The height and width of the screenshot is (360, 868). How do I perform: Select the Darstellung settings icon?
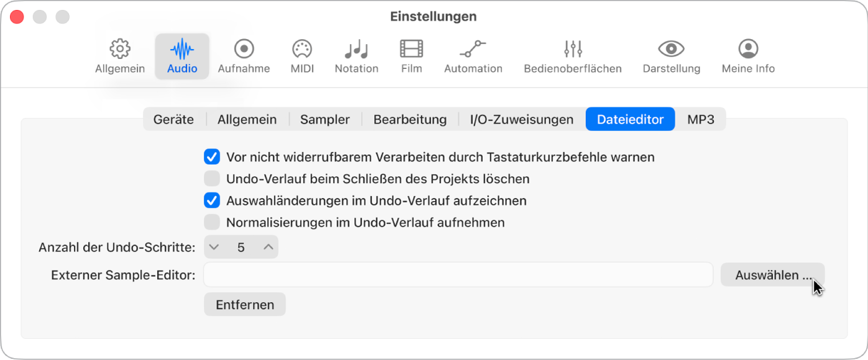(671, 56)
